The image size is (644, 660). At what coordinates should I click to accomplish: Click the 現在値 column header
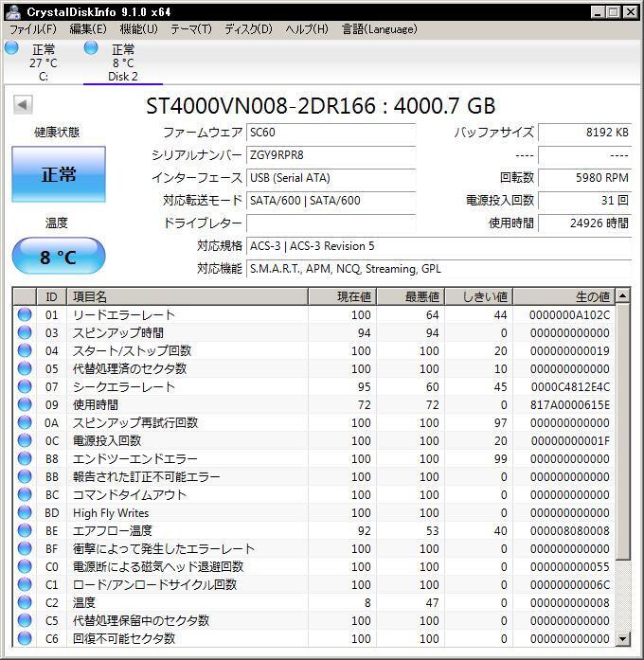[x=342, y=296]
